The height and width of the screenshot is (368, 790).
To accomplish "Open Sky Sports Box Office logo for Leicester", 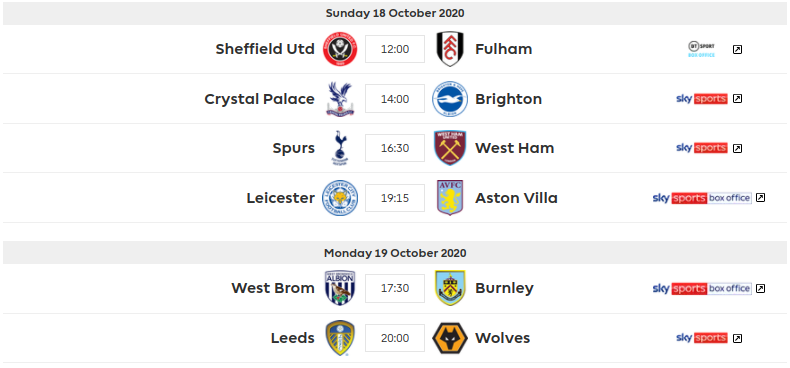I will click(x=702, y=198).
